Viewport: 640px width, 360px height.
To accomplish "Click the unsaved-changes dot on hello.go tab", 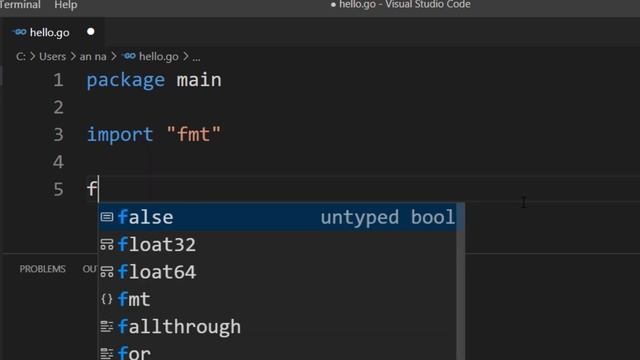I will tap(91, 32).
